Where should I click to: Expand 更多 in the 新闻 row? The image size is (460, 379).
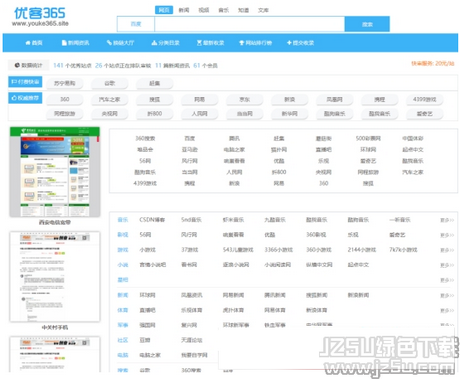click(447, 295)
